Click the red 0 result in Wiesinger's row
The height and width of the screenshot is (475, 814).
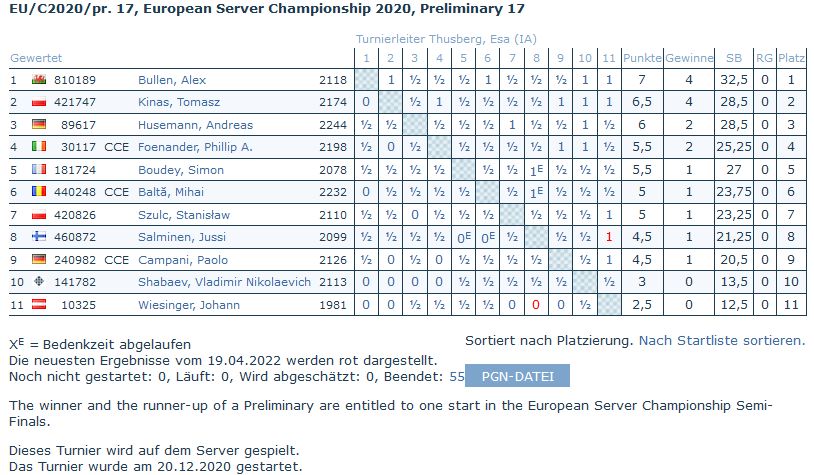coord(536,304)
